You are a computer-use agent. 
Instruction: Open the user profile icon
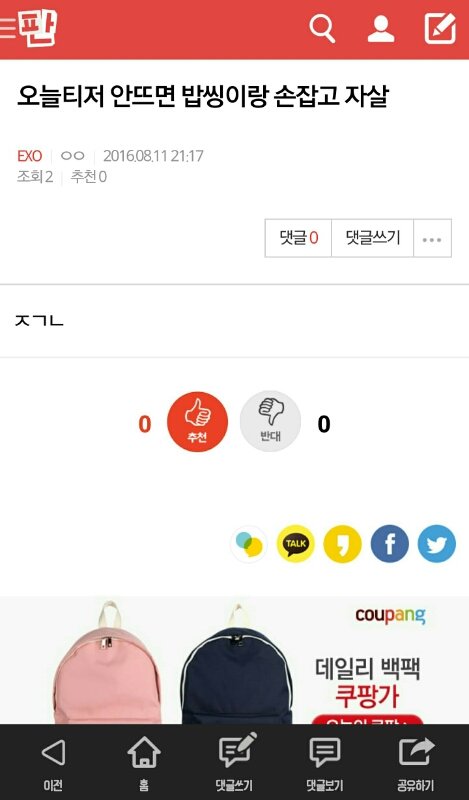click(x=381, y=29)
